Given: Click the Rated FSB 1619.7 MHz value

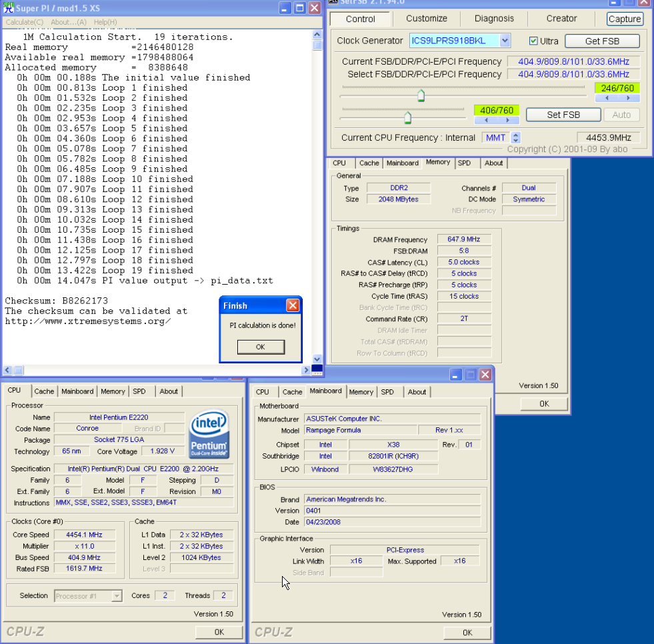Looking at the screenshot, I should (84, 569).
